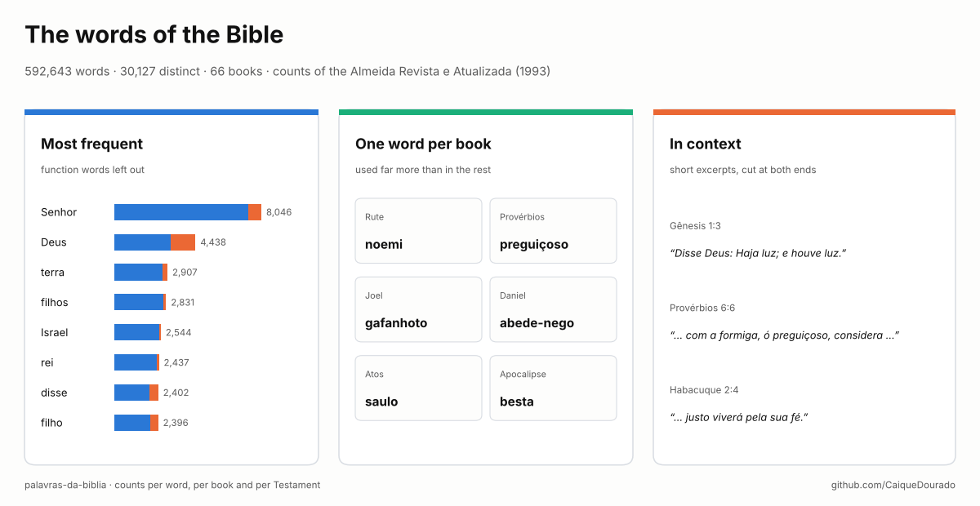Click the saulo card under Atos
The width and height of the screenshot is (980, 506).
click(418, 388)
